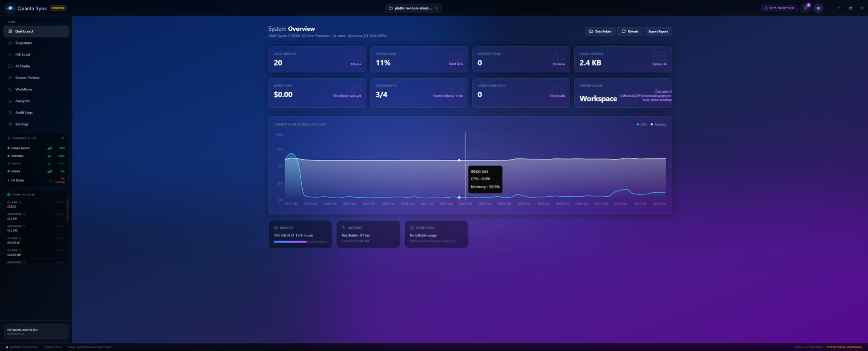Click the Settings gear icon
Screen dimensions: 868x351
tap(10, 124)
